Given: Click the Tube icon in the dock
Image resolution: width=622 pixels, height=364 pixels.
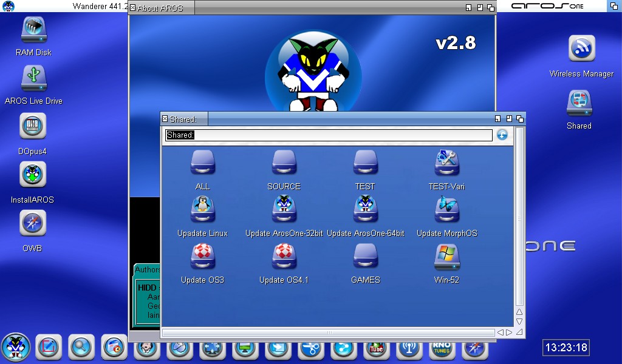Looking at the screenshot, I should tap(376, 348).
